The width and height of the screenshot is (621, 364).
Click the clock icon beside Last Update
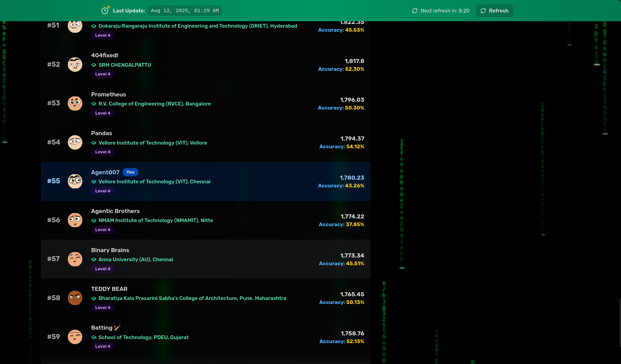coord(105,11)
